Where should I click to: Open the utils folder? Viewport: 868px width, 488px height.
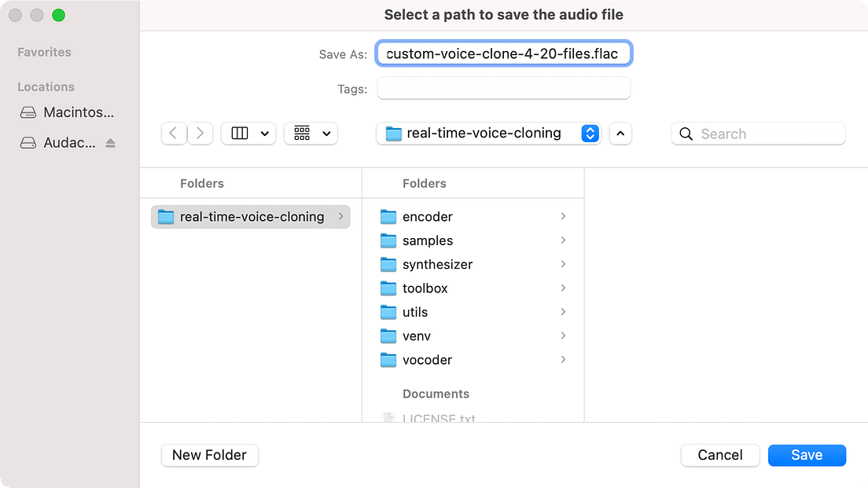tap(415, 312)
